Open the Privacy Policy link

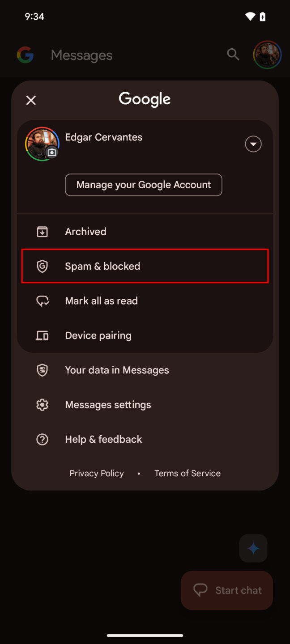coord(96,473)
